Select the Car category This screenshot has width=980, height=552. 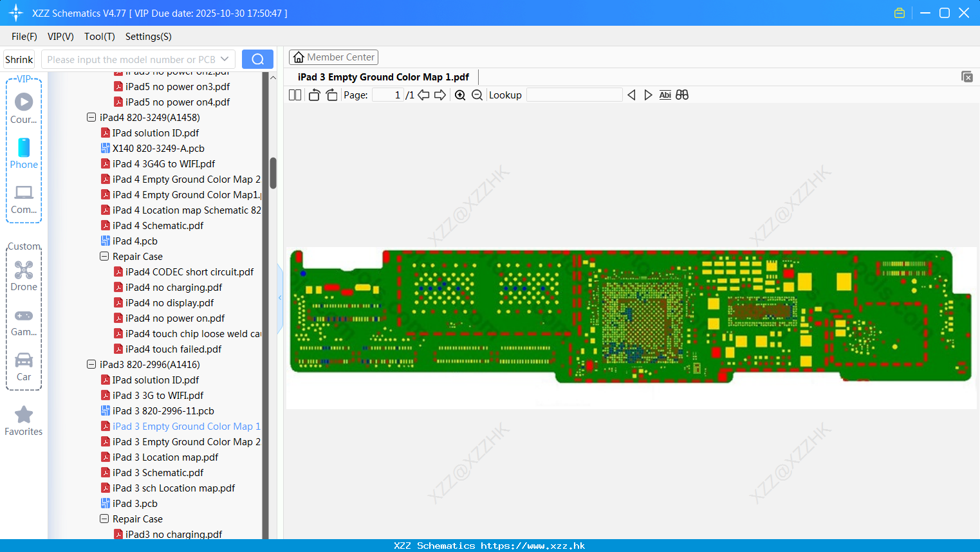point(24,366)
